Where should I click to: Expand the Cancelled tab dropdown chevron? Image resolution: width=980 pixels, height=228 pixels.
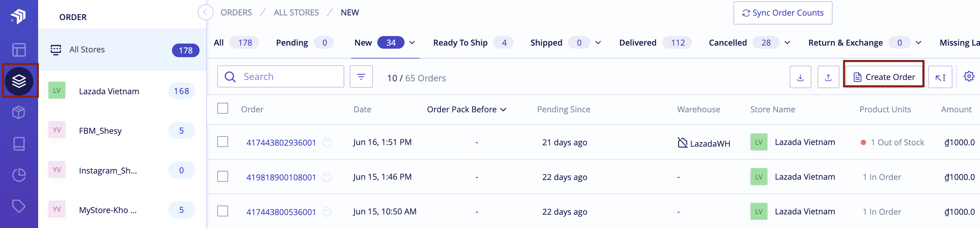[x=787, y=43]
